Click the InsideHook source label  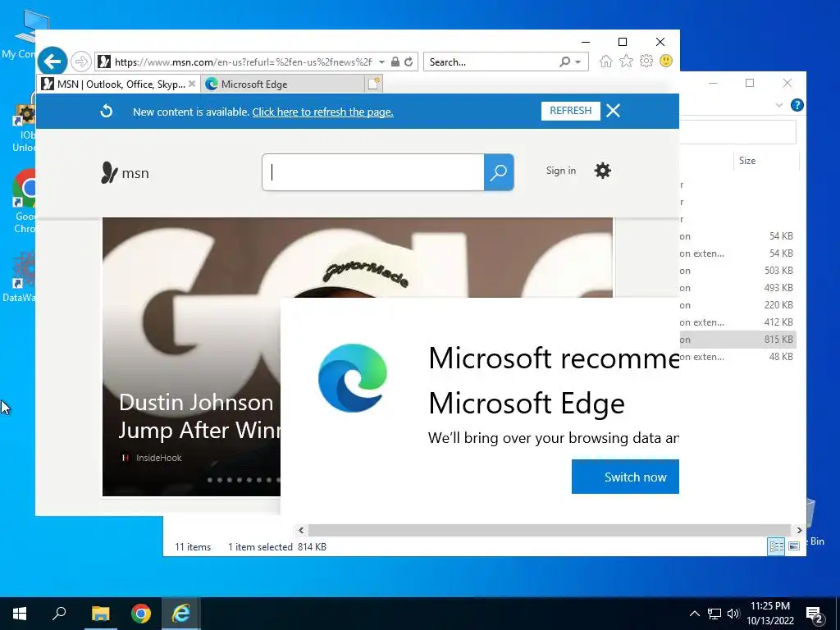click(158, 458)
